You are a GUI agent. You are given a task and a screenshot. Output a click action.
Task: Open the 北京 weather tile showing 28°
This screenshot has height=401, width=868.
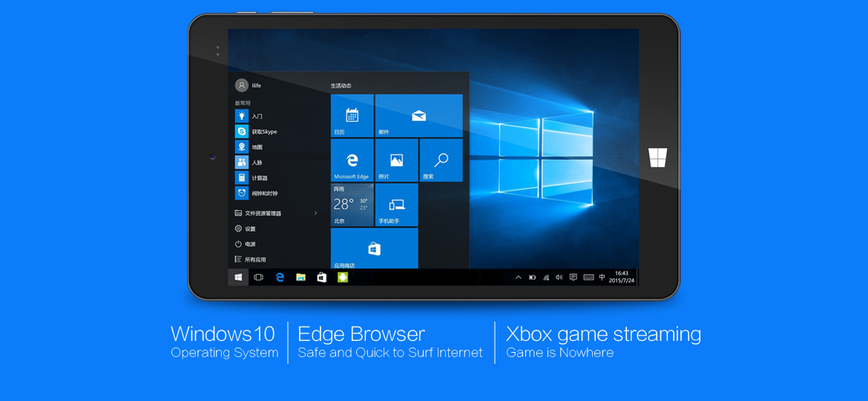[x=352, y=205]
